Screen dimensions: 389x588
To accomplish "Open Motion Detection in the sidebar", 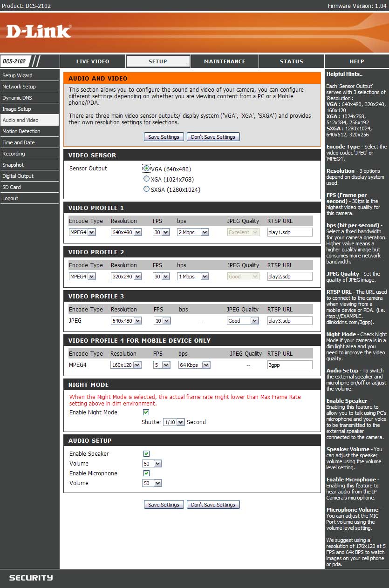I will 21,131.
